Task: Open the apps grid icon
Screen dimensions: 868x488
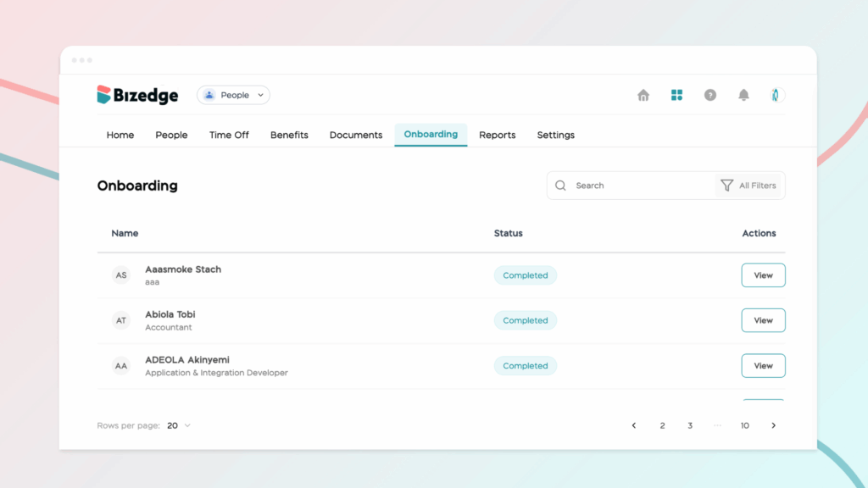Action: pyautogui.click(x=676, y=95)
